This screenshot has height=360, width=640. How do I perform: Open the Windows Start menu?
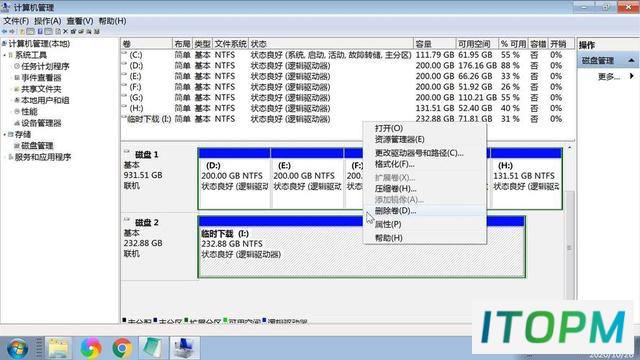pos(17,348)
